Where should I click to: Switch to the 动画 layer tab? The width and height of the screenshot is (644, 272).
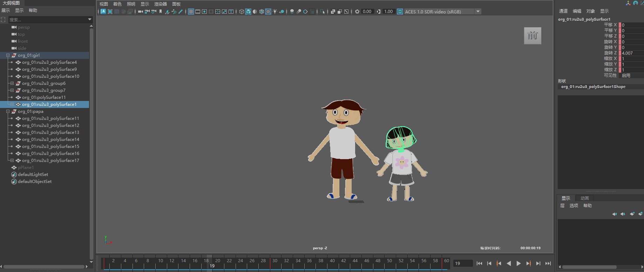click(584, 198)
